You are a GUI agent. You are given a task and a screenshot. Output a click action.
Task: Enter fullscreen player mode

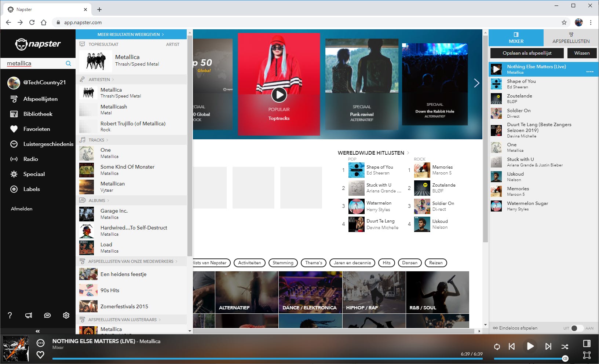tap(587, 355)
